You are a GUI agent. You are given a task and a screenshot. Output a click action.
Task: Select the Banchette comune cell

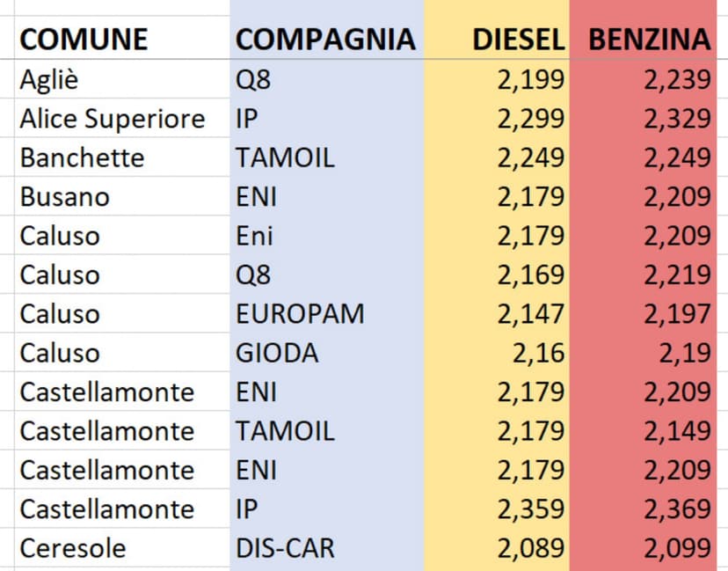(82, 158)
